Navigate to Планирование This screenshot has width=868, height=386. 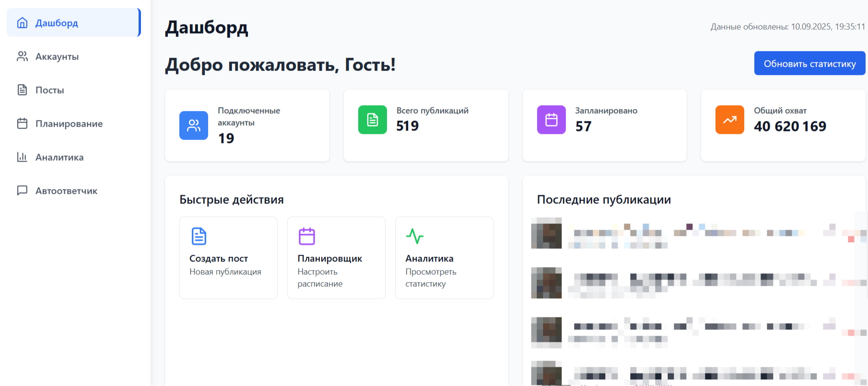tap(74, 123)
